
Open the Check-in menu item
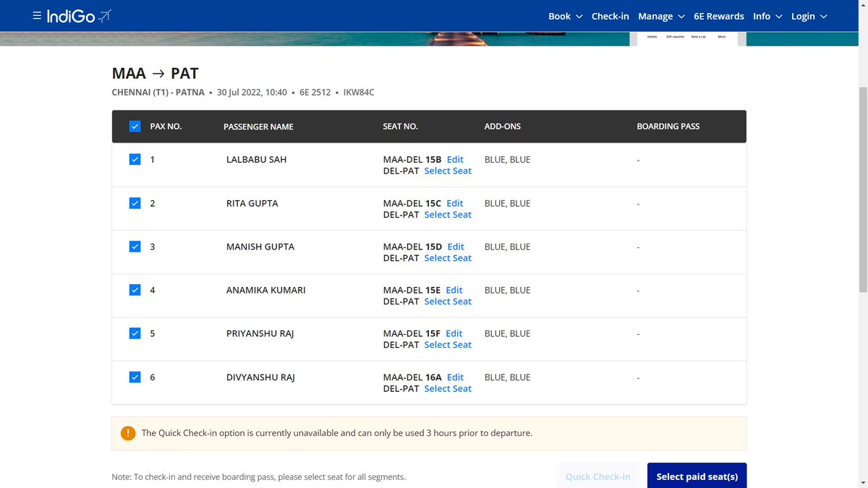point(610,16)
